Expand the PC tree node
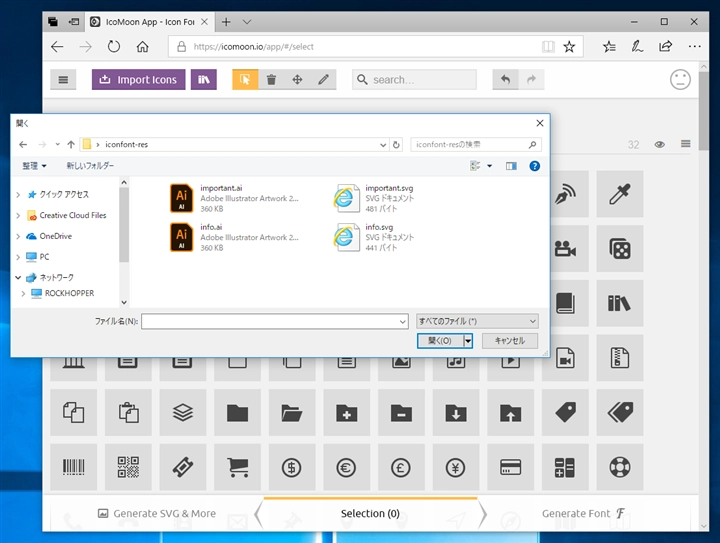 (x=18, y=257)
